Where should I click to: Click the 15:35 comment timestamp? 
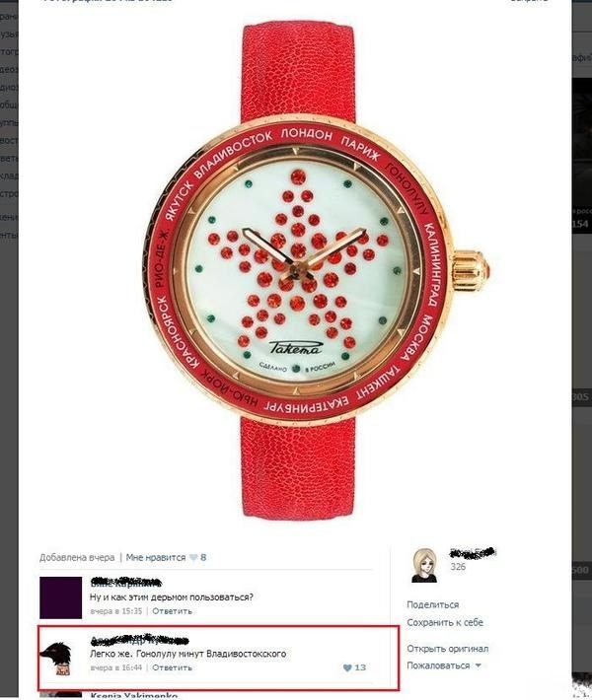click(116, 611)
